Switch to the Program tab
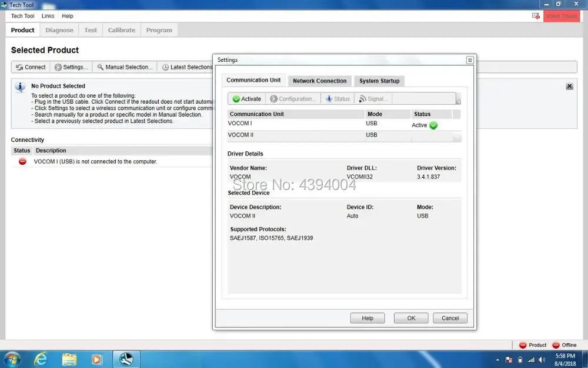Viewport: 588px width, 368px height. coord(159,30)
